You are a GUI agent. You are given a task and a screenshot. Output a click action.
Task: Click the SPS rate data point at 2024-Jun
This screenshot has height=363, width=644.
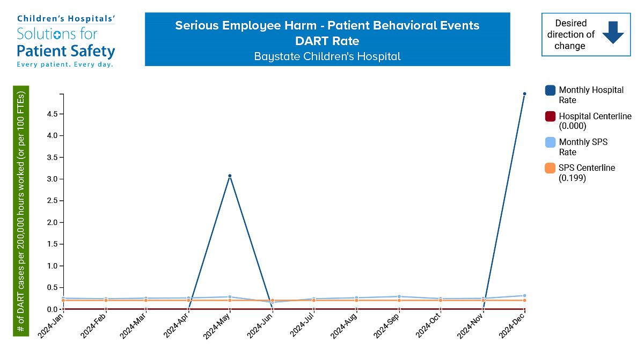pyautogui.click(x=272, y=302)
